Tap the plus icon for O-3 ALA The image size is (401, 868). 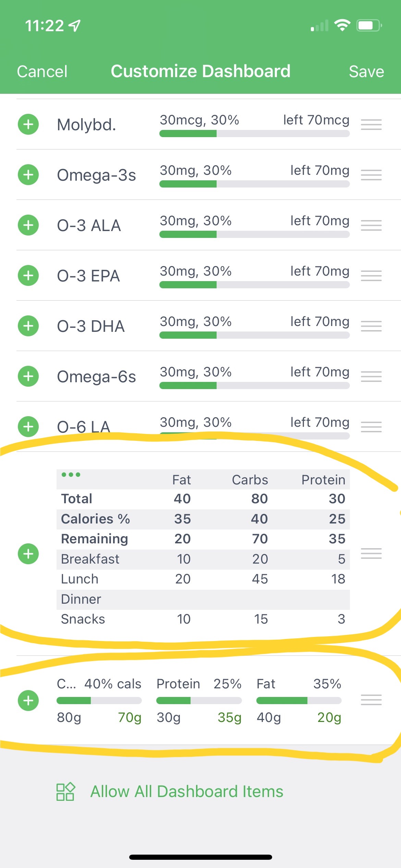pos(28,225)
